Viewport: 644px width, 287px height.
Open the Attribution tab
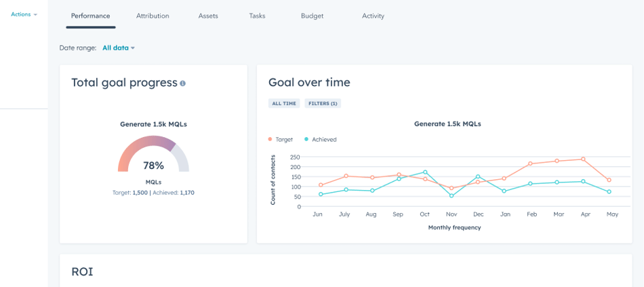(x=153, y=16)
